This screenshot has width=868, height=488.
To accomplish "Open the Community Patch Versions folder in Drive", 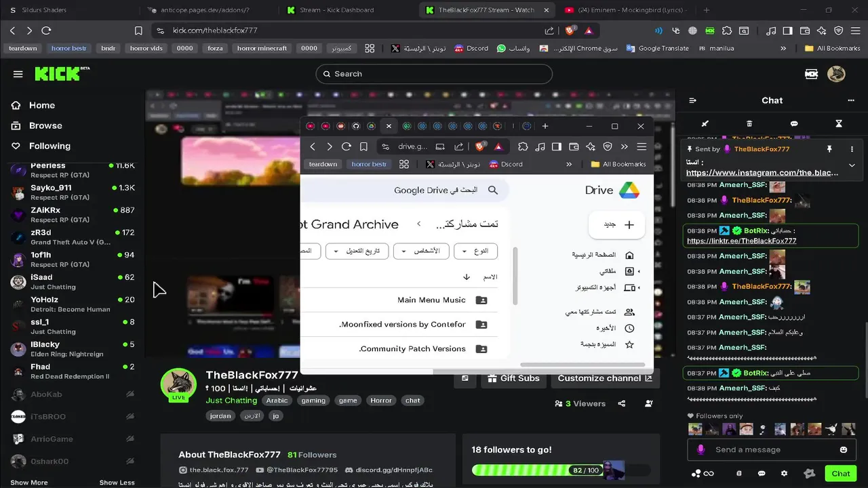I will [399, 349].
